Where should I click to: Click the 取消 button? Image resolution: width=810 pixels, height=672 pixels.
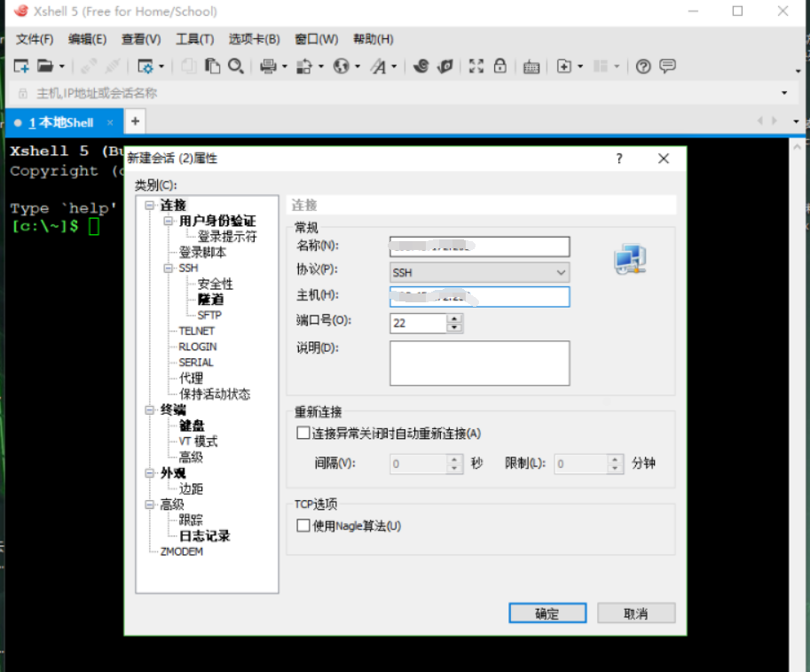636,613
